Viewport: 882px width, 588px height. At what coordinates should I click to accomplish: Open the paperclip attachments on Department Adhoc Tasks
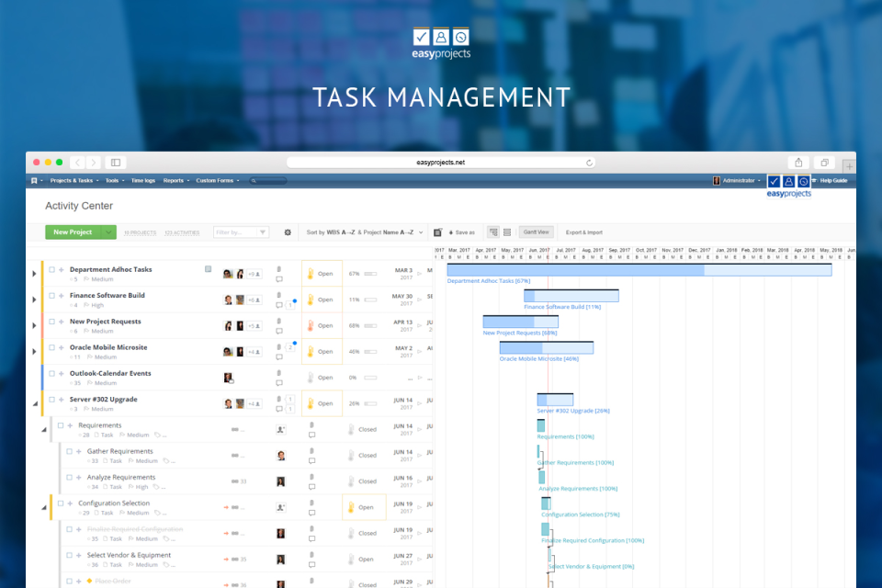278,268
